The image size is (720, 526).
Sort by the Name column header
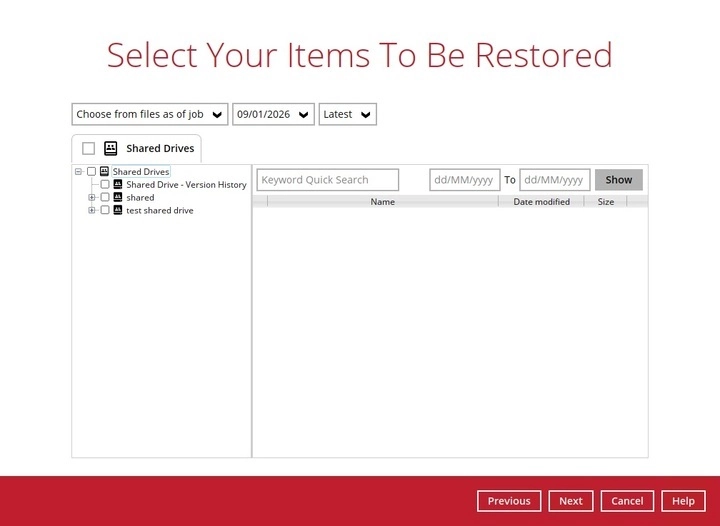pos(382,201)
